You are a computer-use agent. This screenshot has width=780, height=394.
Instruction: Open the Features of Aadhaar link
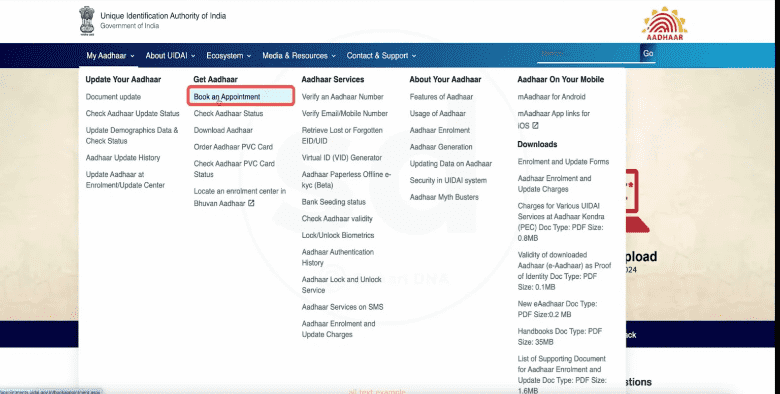[441, 97]
